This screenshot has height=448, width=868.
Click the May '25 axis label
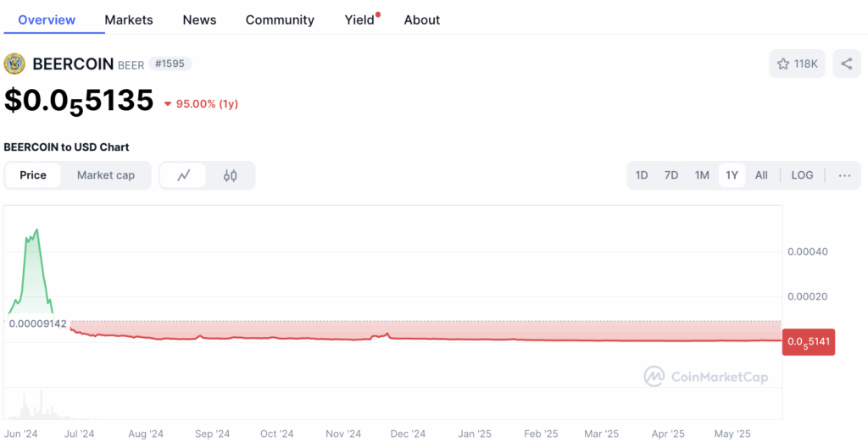(x=732, y=434)
